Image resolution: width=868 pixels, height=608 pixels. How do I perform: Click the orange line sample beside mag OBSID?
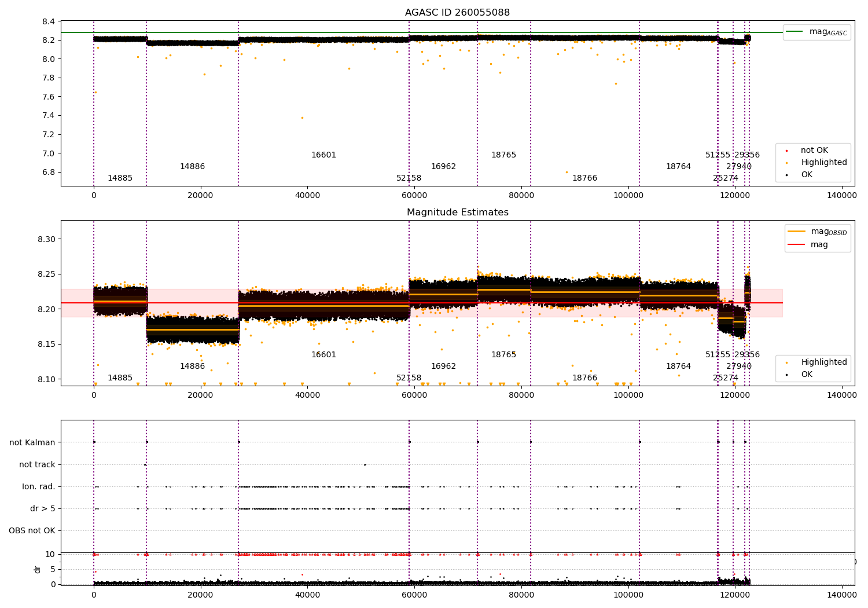[797, 232]
